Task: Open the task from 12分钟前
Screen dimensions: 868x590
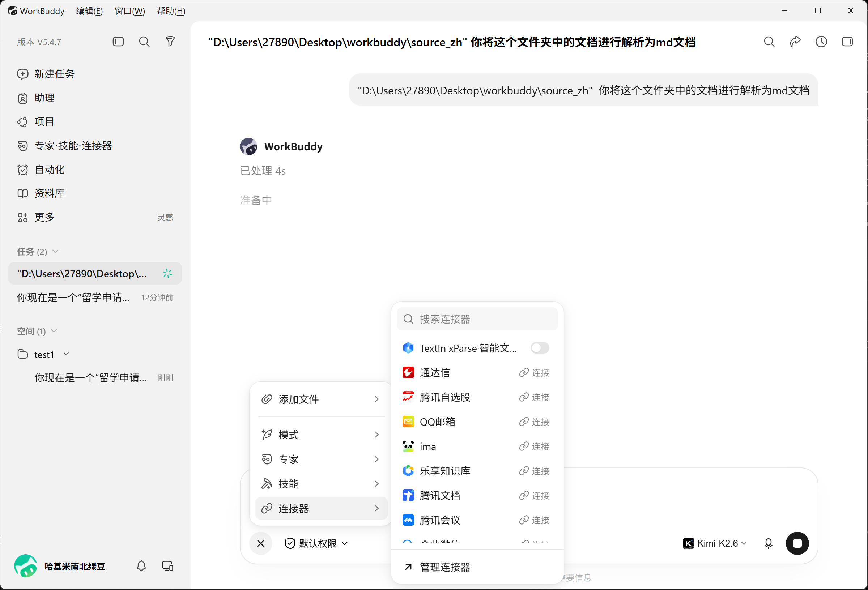Action: (95, 298)
